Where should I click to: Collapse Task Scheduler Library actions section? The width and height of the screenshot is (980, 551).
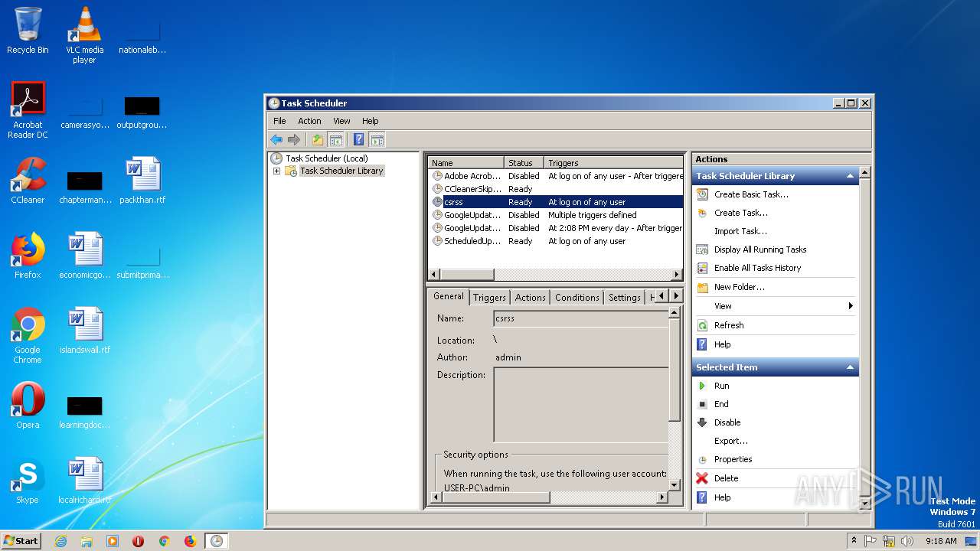point(850,176)
